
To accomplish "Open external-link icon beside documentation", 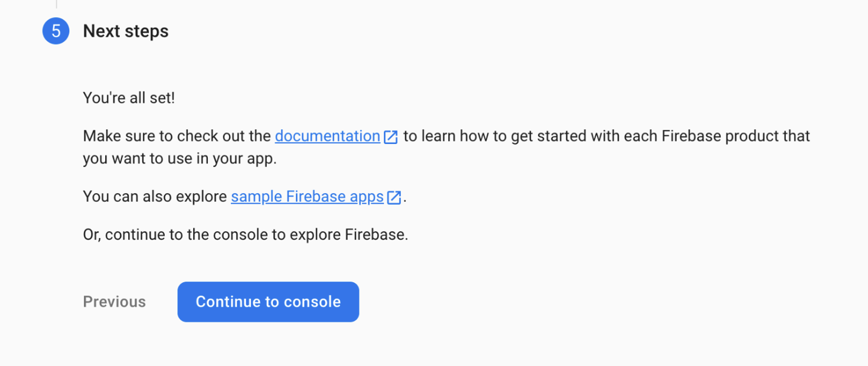I will coord(390,137).
